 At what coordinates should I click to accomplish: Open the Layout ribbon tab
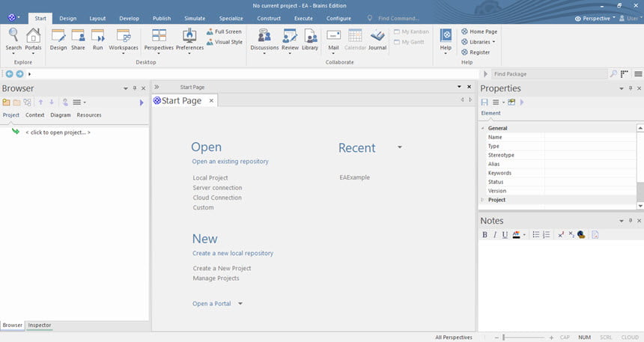[97, 19]
